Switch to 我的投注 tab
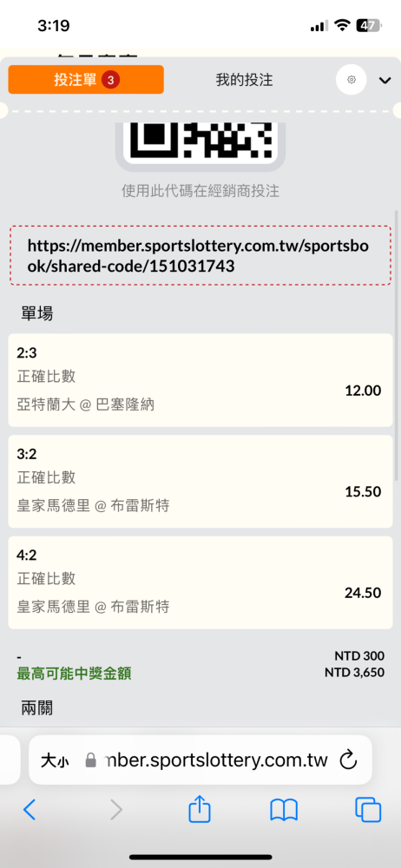 [x=244, y=80]
